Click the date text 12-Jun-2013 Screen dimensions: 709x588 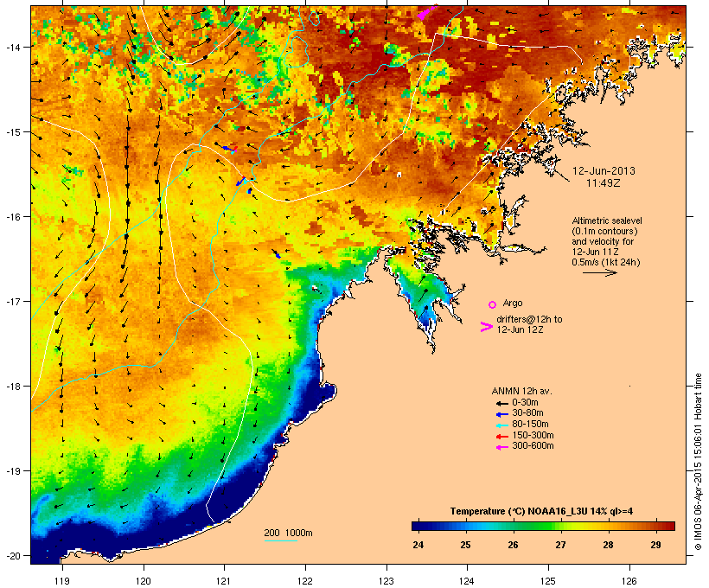tap(604, 171)
